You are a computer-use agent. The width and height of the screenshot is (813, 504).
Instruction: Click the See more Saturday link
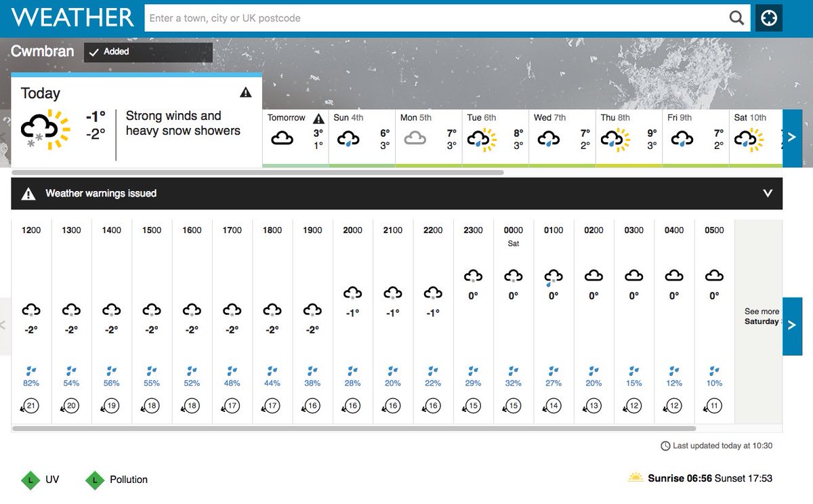click(762, 316)
